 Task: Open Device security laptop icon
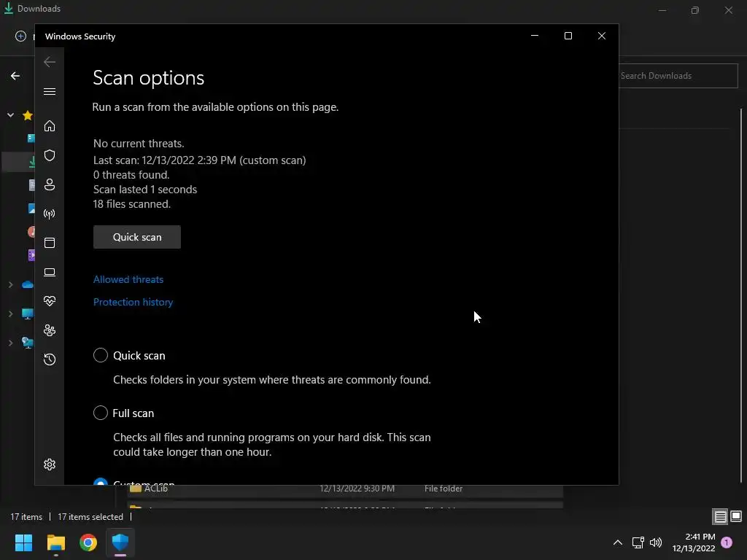(x=50, y=272)
